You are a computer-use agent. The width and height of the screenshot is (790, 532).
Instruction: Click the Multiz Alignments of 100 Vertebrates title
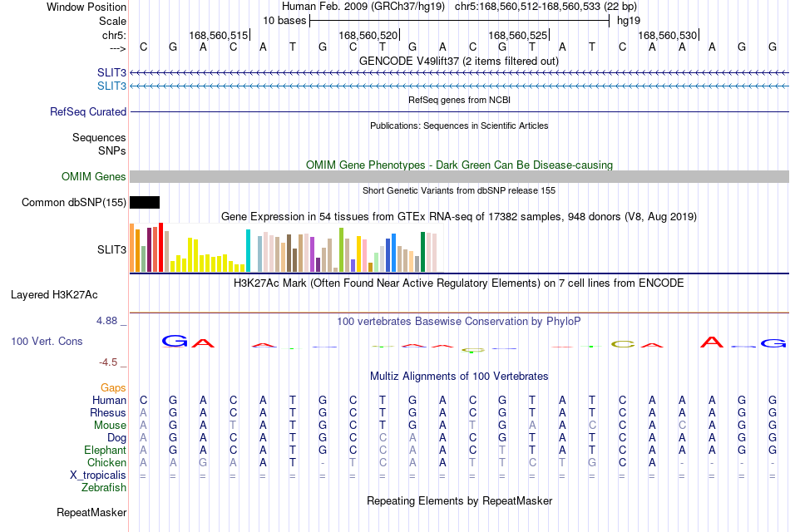(x=459, y=377)
